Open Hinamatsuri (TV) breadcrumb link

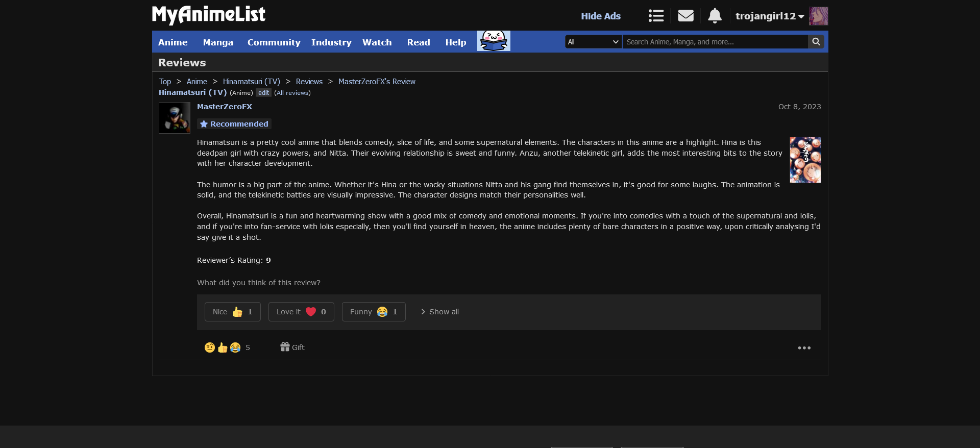click(x=252, y=82)
